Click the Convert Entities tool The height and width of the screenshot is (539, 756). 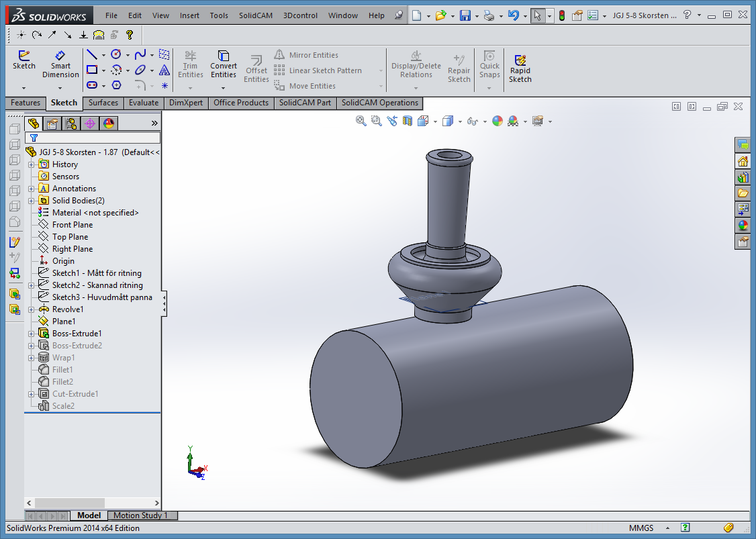(x=223, y=64)
